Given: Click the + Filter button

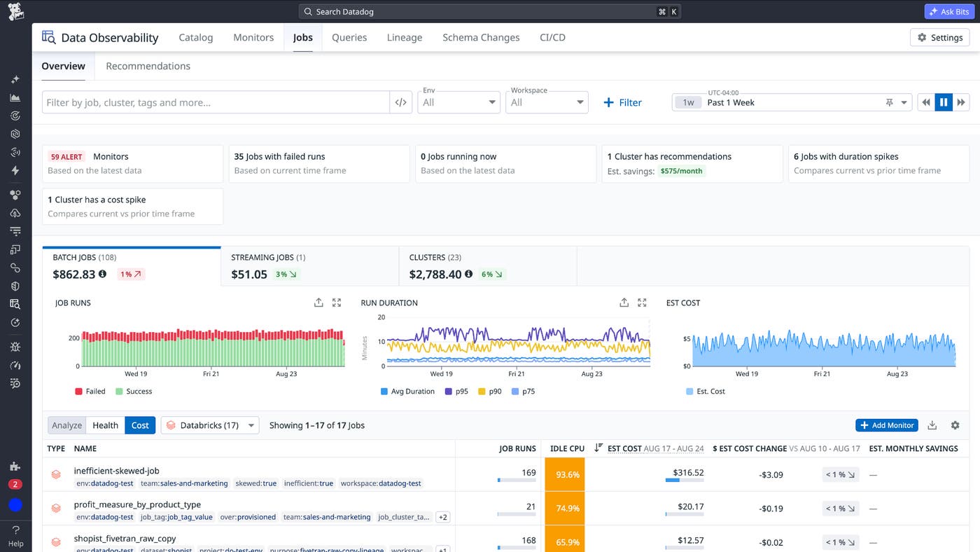Looking at the screenshot, I should point(622,102).
